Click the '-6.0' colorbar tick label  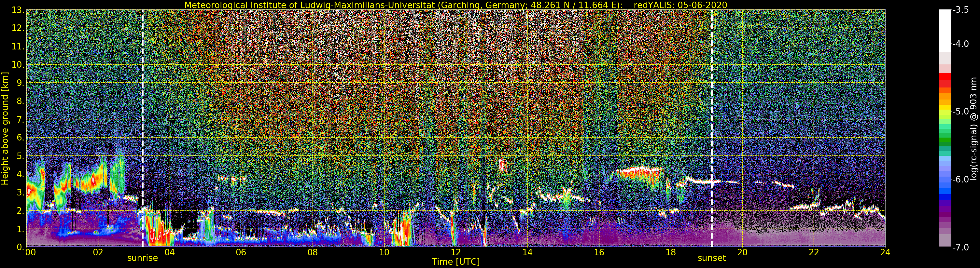pyautogui.click(x=960, y=180)
